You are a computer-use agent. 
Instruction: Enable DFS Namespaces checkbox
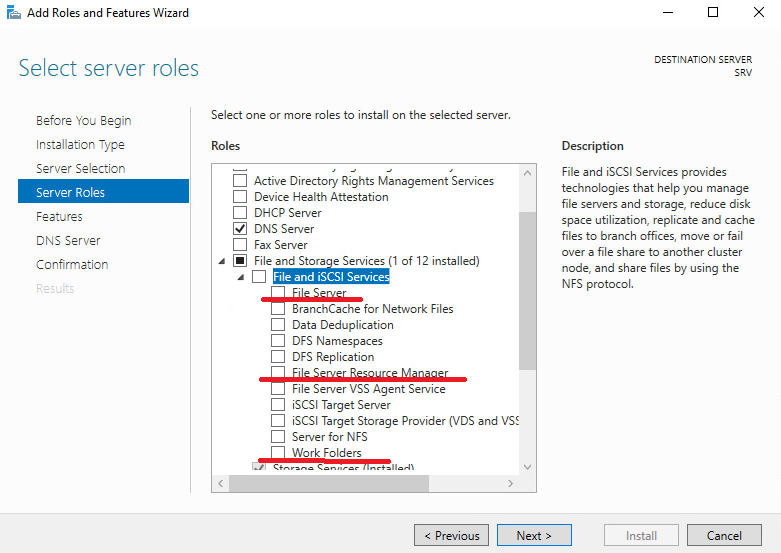[278, 340]
